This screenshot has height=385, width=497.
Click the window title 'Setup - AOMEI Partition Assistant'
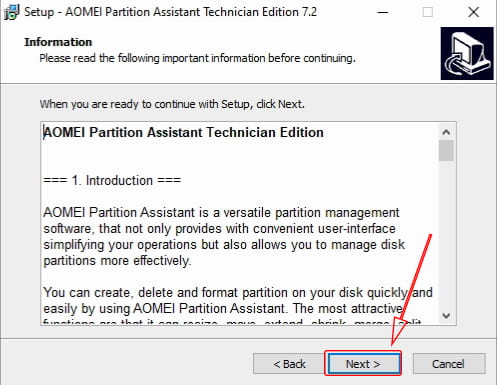170,12
